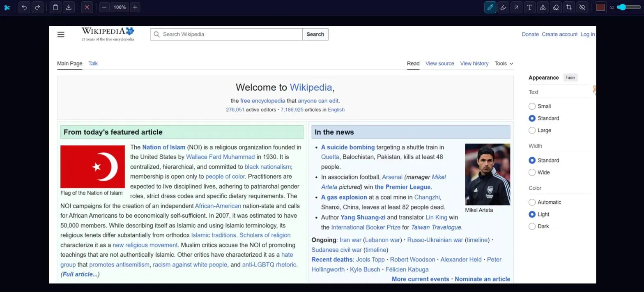This screenshot has height=292, width=644.
Task: Adjust the Sz stroke size slider
Action: pos(629,7)
